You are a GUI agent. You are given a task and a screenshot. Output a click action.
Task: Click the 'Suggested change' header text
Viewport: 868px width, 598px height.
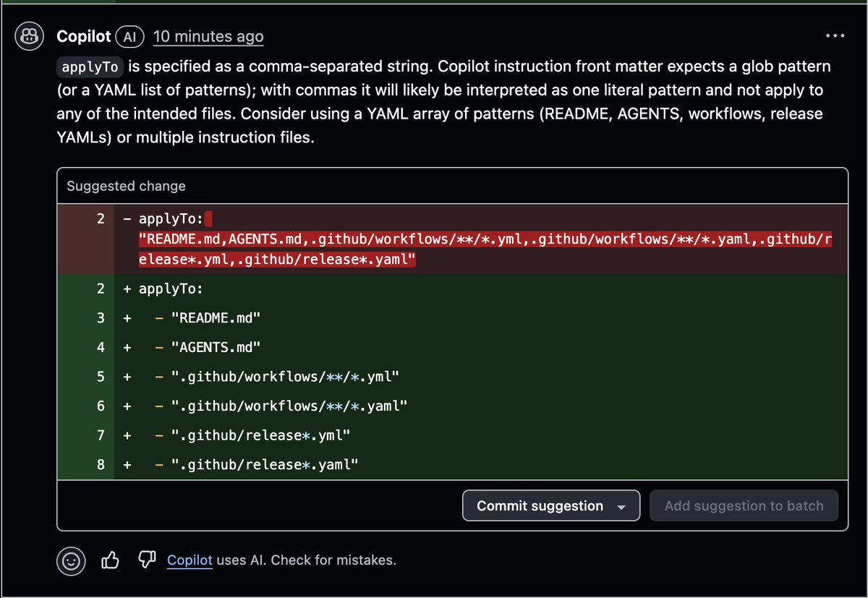coord(126,186)
